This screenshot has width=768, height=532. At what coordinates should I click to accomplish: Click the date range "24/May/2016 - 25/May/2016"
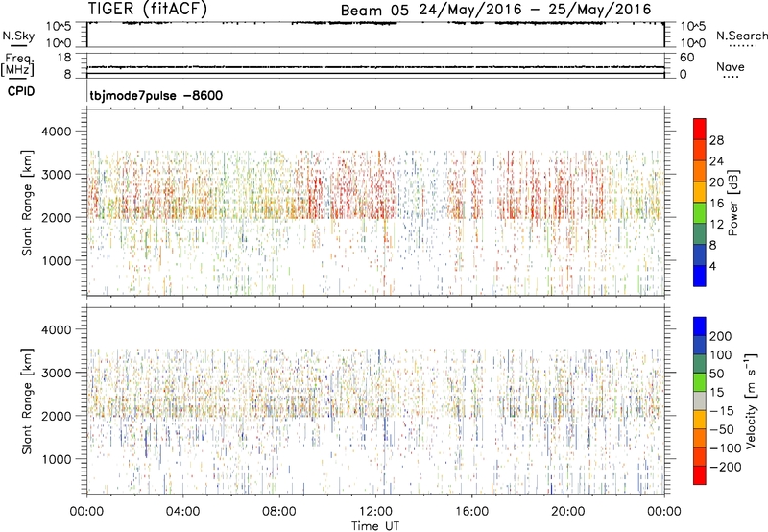(x=536, y=10)
